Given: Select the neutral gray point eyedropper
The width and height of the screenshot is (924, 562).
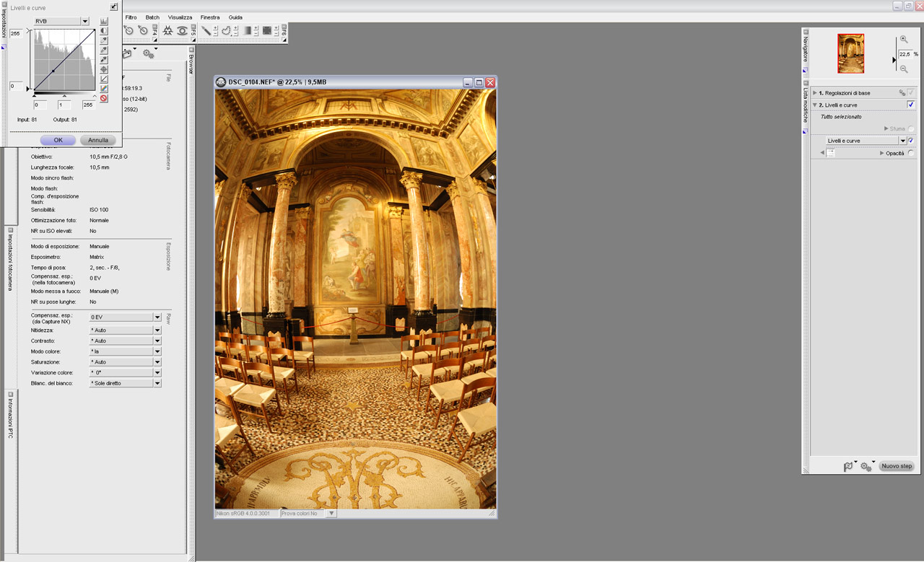Looking at the screenshot, I should (x=104, y=50).
